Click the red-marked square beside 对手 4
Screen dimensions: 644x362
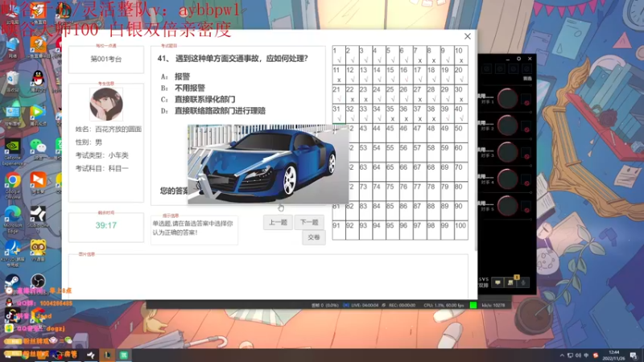pyautogui.click(x=526, y=179)
